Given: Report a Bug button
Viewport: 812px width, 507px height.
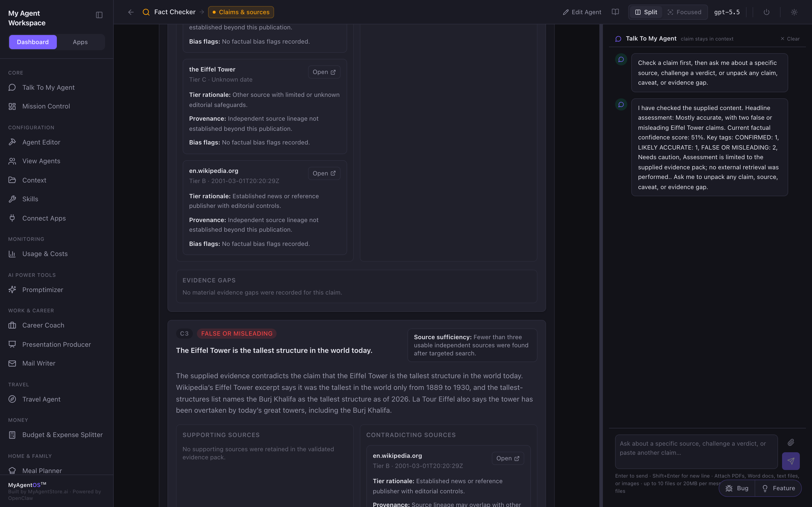Looking at the screenshot, I should pos(737,488).
